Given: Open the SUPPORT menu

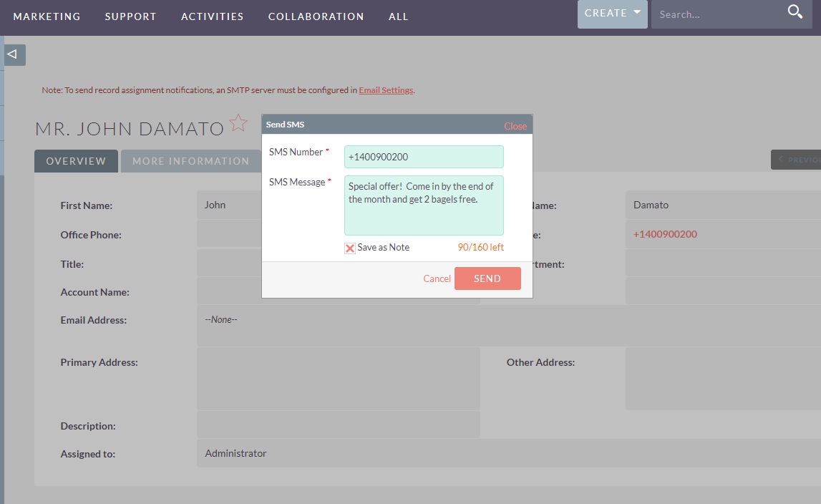Looking at the screenshot, I should click(x=130, y=16).
